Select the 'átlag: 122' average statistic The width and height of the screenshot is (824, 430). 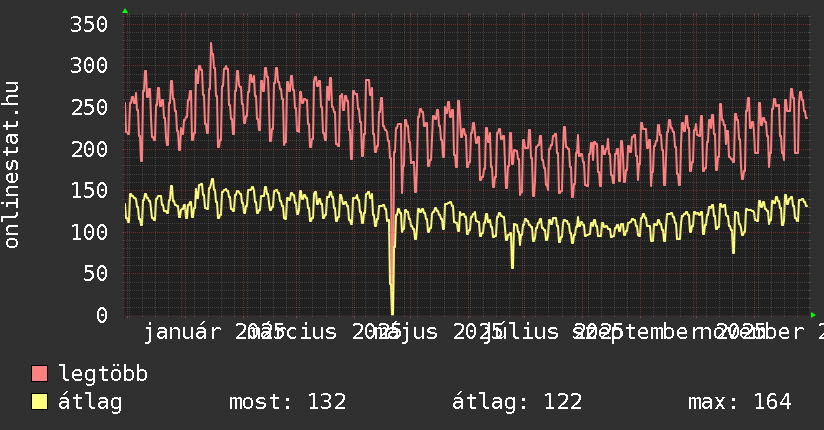[517, 402]
